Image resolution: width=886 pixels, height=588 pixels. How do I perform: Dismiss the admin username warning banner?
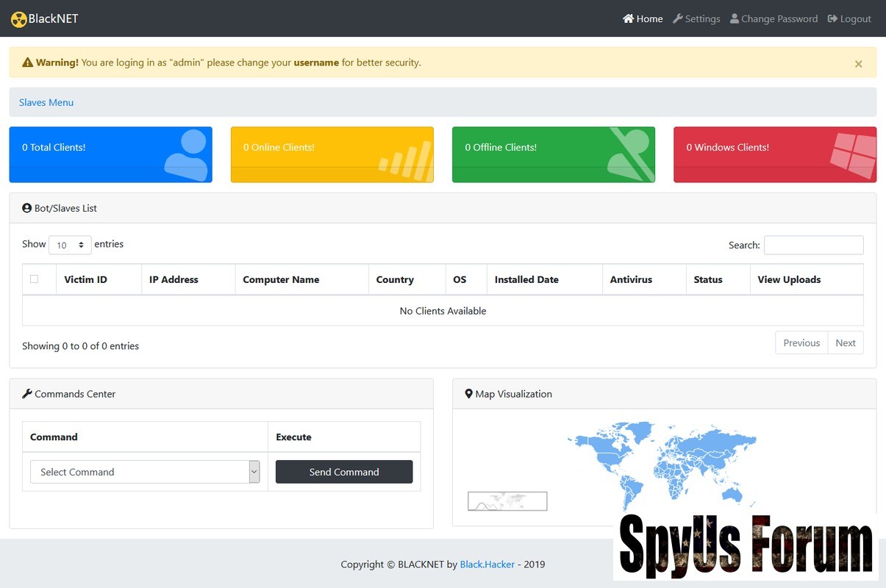[858, 64]
